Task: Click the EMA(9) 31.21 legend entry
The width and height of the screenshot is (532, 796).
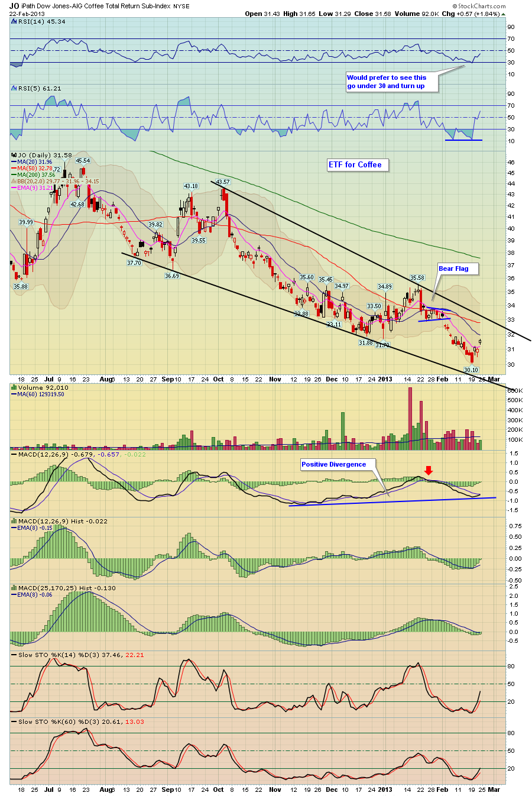Action: click(35, 188)
